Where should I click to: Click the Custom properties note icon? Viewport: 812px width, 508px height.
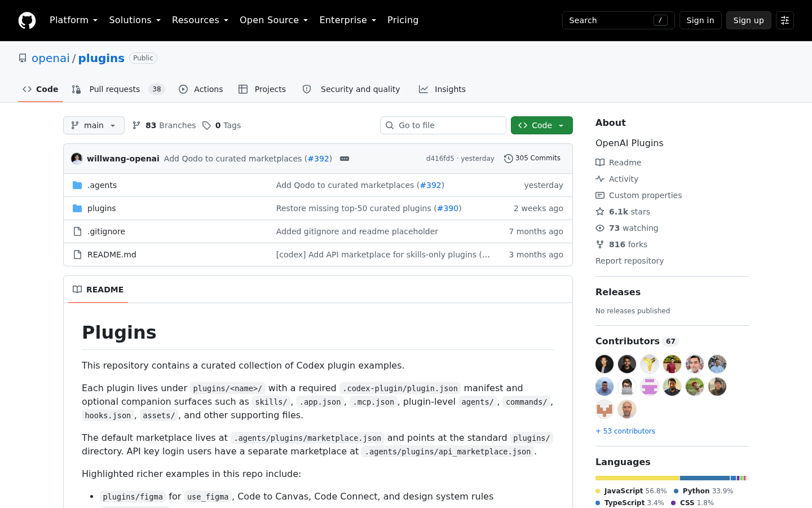coord(600,195)
